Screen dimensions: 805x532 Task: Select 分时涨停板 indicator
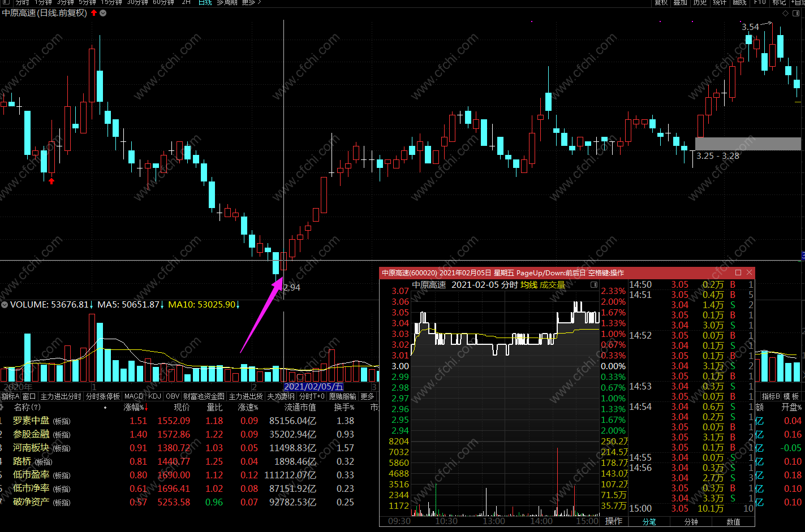(x=103, y=396)
